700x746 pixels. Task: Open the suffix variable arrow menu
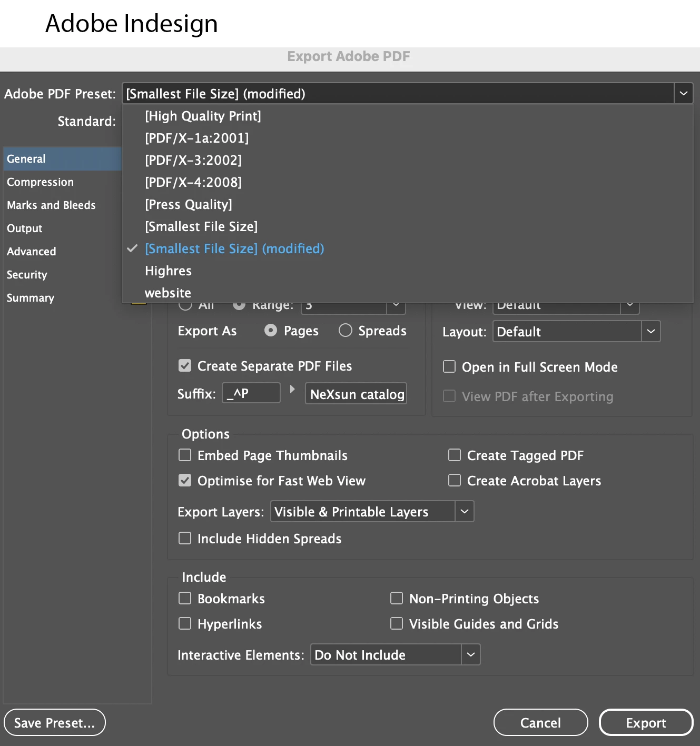point(292,390)
